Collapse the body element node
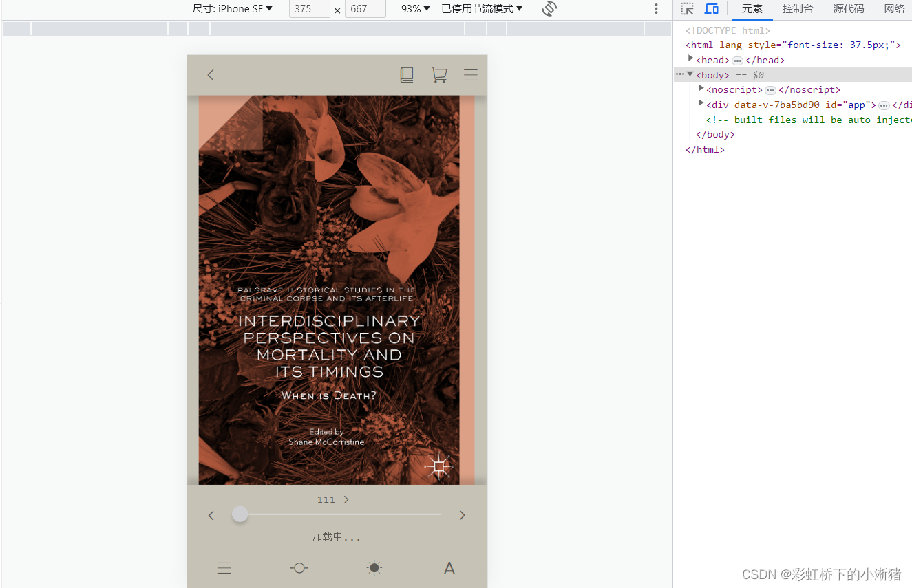 pos(690,74)
